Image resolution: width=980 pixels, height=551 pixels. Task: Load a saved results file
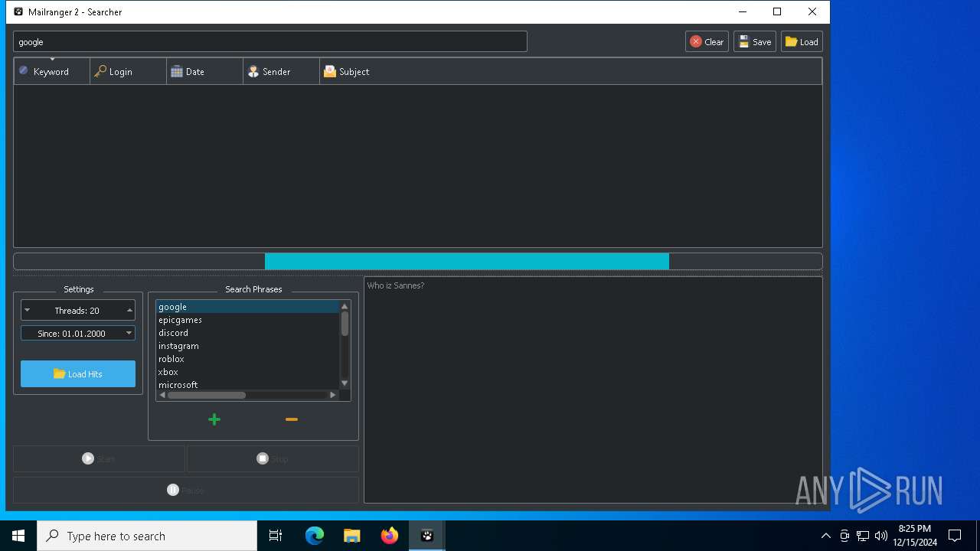click(x=802, y=42)
